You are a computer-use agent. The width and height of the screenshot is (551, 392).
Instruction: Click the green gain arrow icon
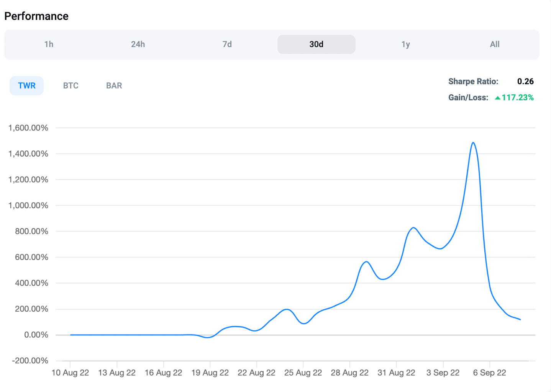497,98
